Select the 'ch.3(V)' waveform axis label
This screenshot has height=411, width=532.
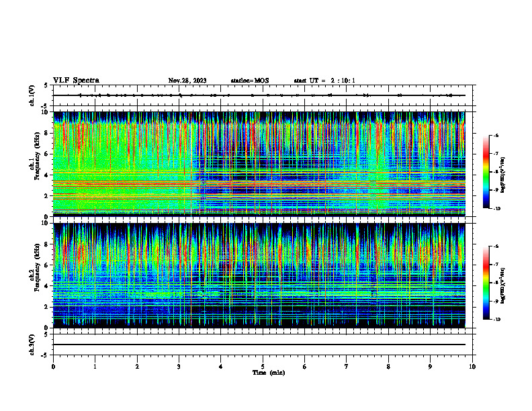click(32, 345)
